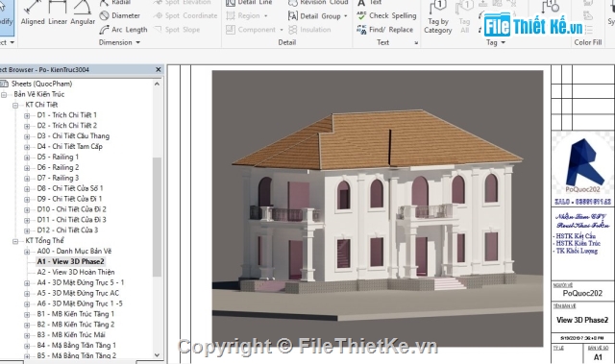Open the Component dropdown arrow
Screen dimensions: 615x364
(282, 30)
